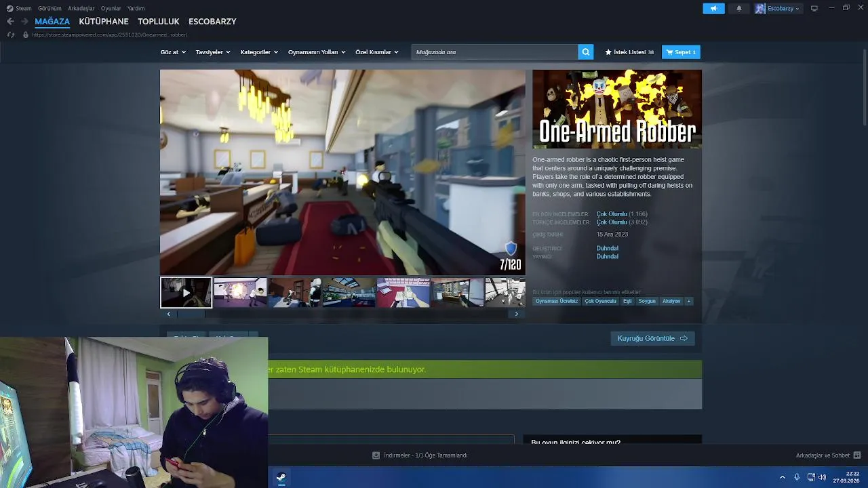Click the network tray icon

(811, 477)
